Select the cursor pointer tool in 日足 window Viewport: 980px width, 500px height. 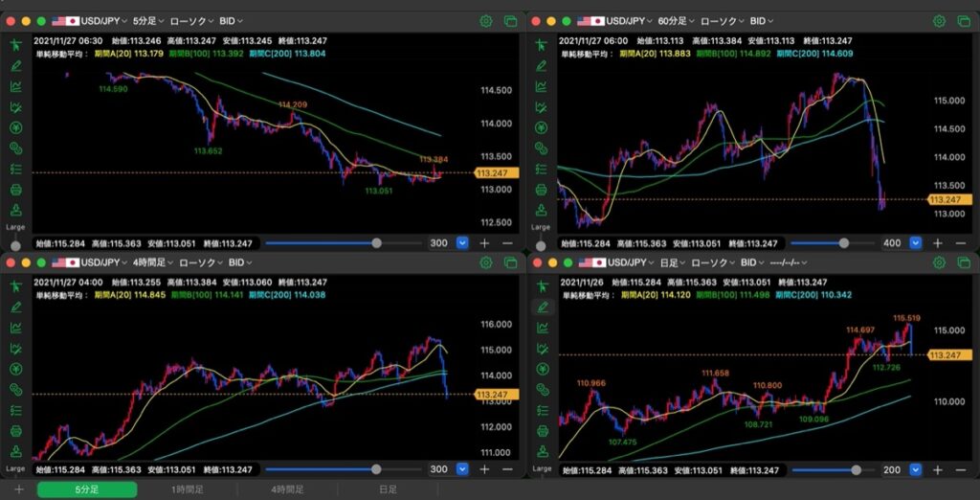542,286
